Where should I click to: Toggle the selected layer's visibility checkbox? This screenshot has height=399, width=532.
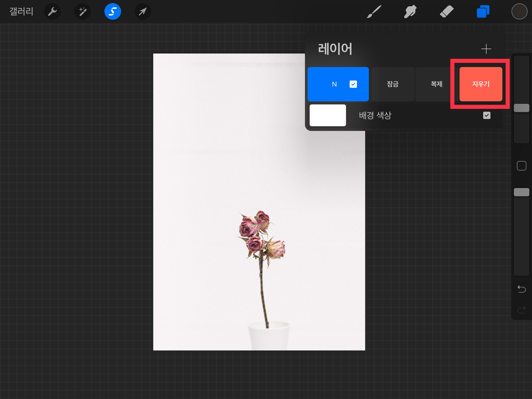tap(353, 84)
